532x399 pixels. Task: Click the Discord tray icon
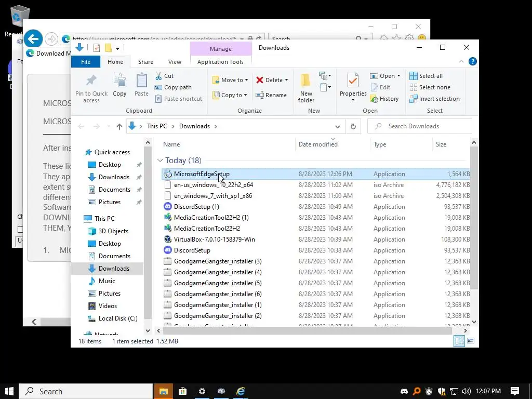[x=404, y=391]
